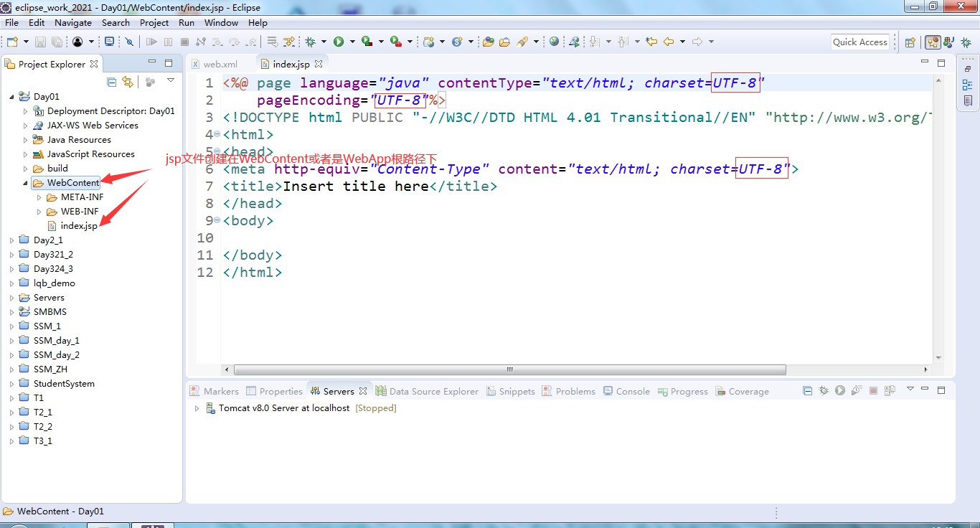Open the Data Source Explorer tab
Image resolution: width=980 pixels, height=528 pixels.
click(x=427, y=391)
